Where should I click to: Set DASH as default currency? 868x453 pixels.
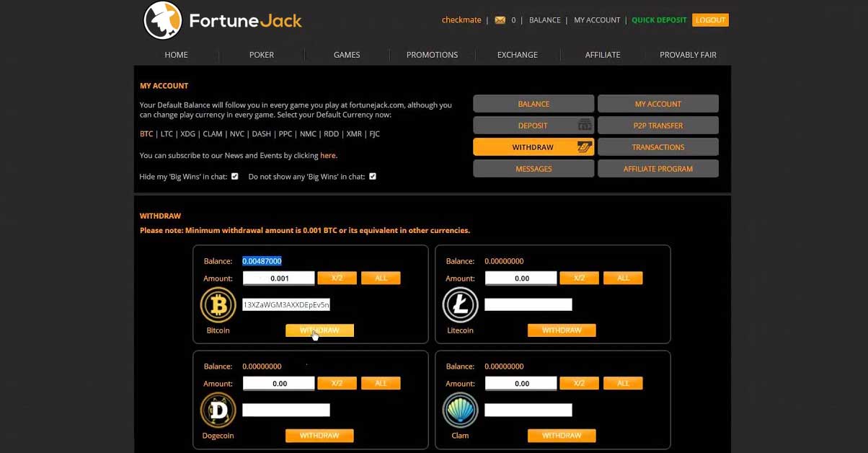pyautogui.click(x=261, y=134)
